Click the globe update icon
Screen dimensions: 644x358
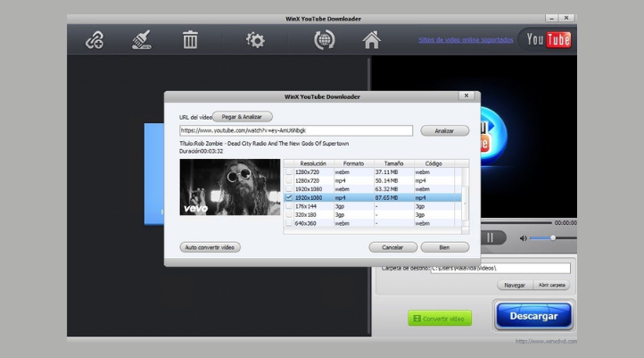click(325, 40)
